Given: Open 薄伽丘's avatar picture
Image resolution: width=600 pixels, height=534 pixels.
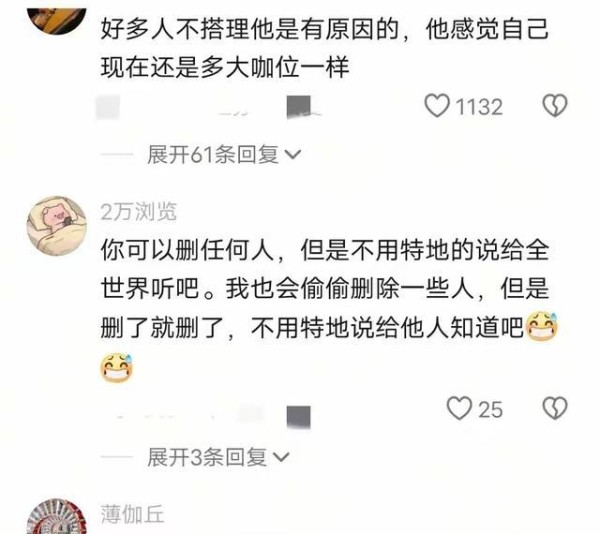Looking at the screenshot, I should coord(57,516).
